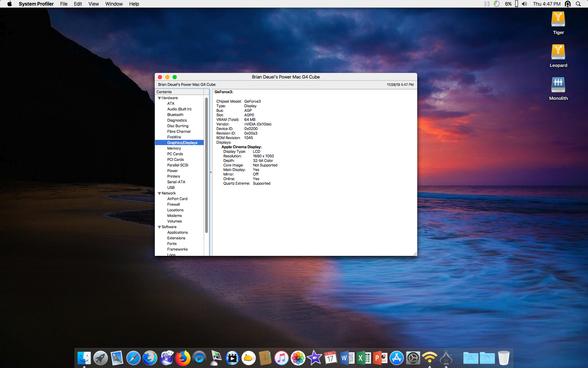Launch Firefox from the dock
This screenshot has width=588, height=368.
click(x=183, y=358)
